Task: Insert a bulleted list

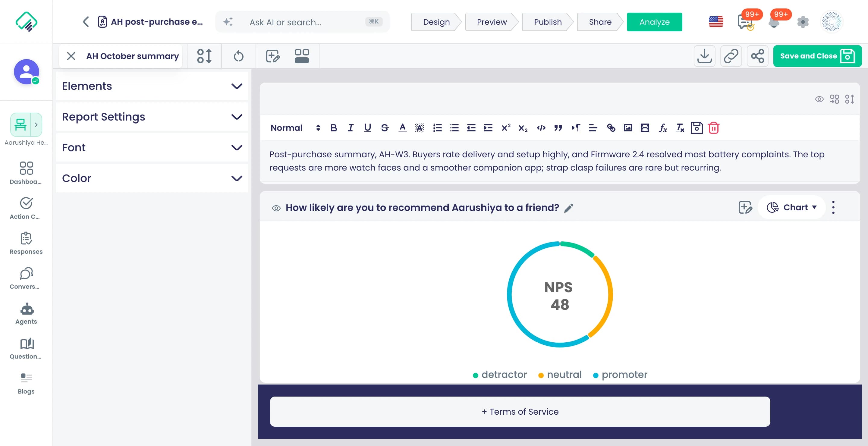Action: (x=454, y=128)
